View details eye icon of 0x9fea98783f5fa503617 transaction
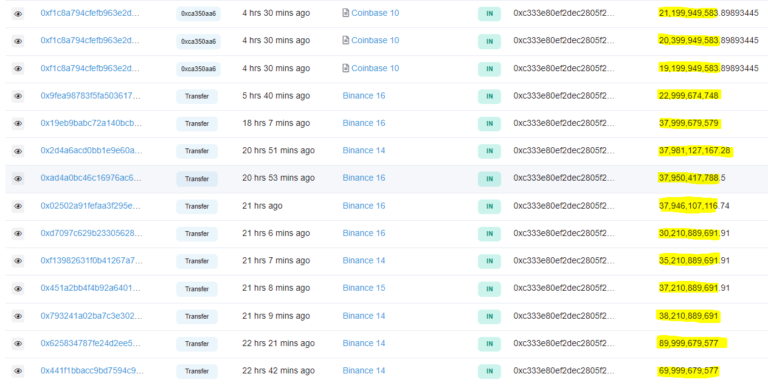The image size is (768, 385). point(18,96)
